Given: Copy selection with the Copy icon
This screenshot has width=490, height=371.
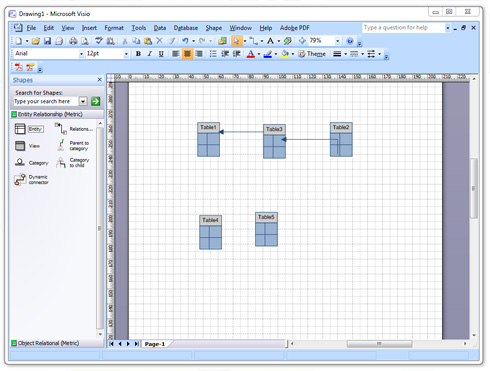Looking at the screenshot, I should coord(136,41).
